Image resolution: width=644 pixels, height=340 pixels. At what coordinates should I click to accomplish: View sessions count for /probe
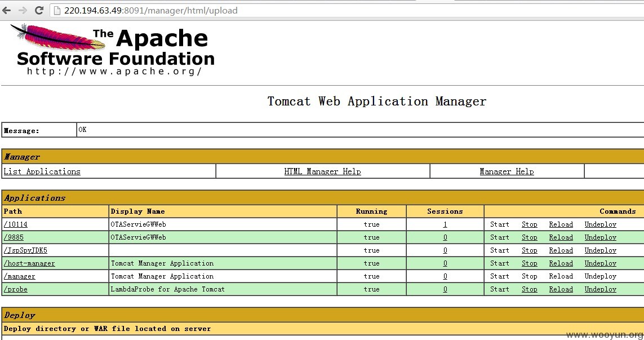[445, 289]
